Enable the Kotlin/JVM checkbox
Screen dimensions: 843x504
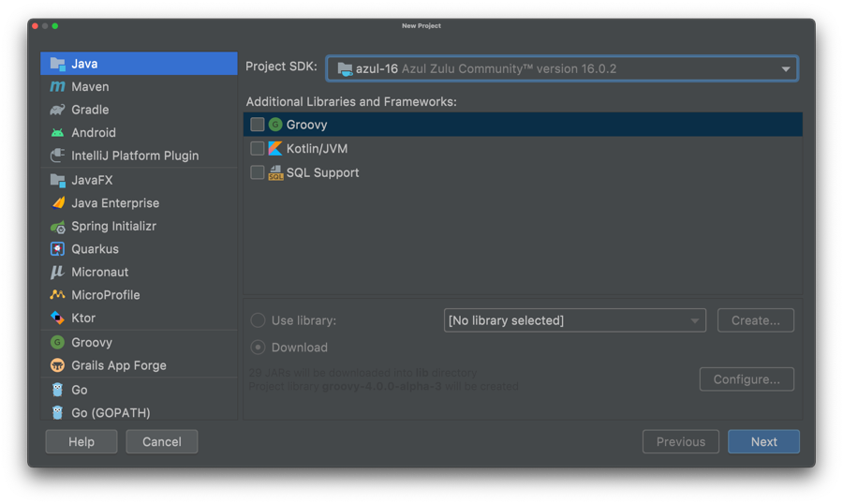pos(258,148)
